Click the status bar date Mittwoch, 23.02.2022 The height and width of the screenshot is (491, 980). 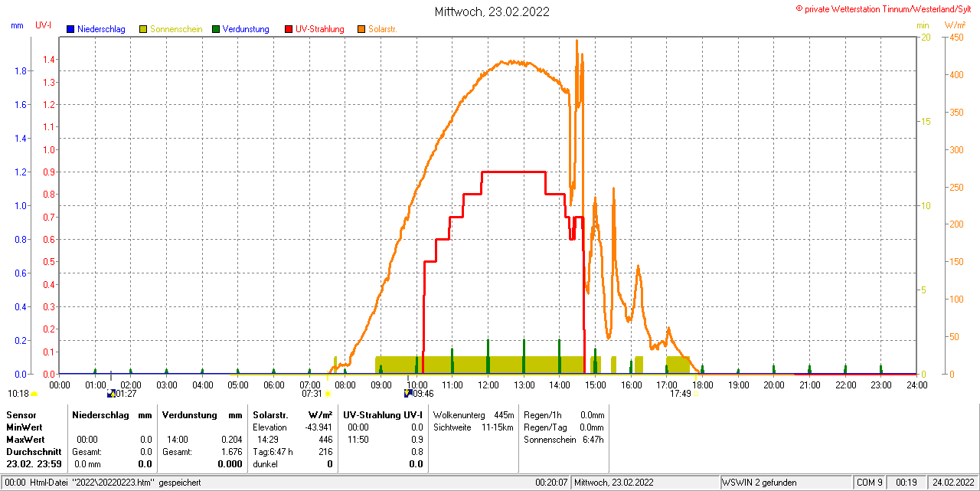pyautogui.click(x=614, y=483)
